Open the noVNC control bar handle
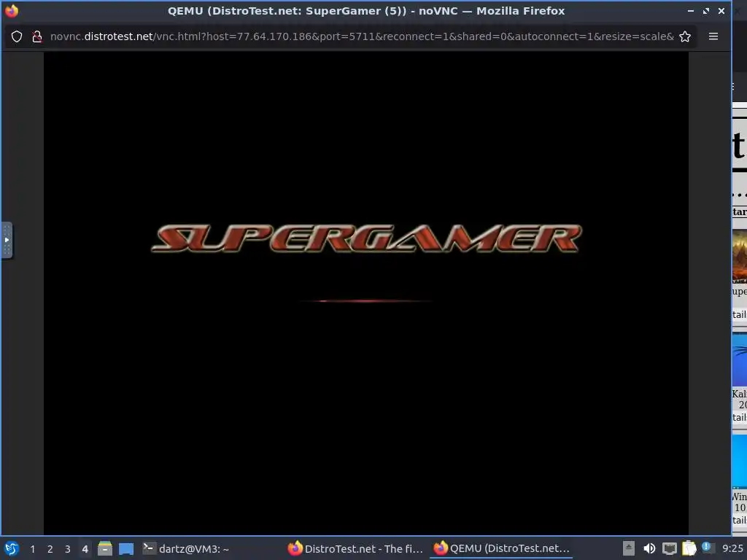Viewport: 747px width, 560px height. tap(7, 240)
